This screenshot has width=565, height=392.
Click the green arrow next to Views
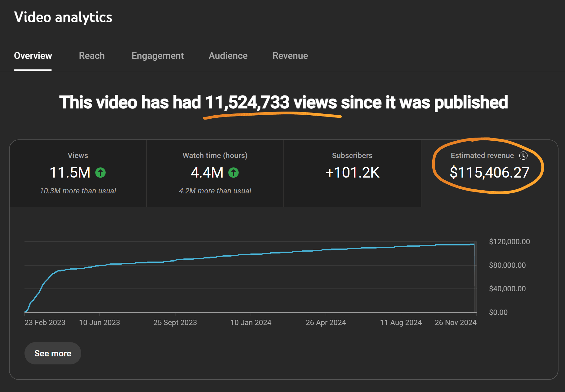coord(100,173)
